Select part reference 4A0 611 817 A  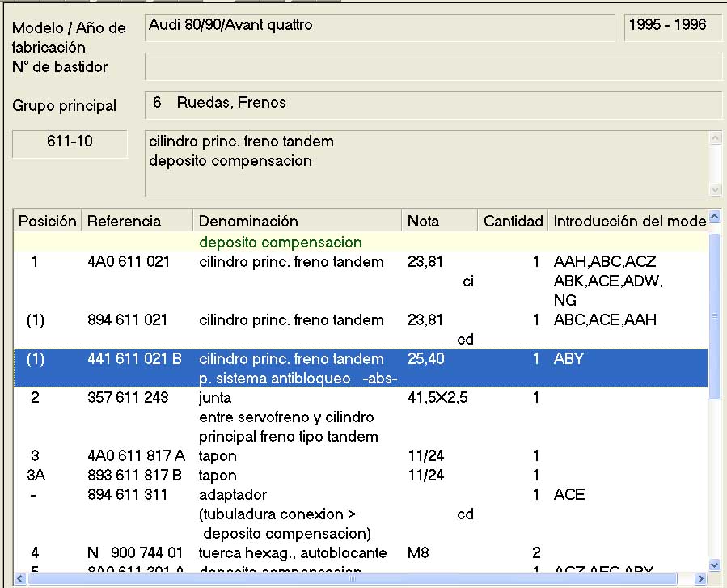pyautogui.click(x=137, y=456)
